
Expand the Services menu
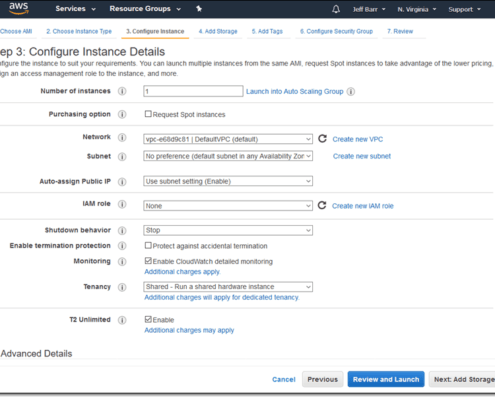pos(75,9)
